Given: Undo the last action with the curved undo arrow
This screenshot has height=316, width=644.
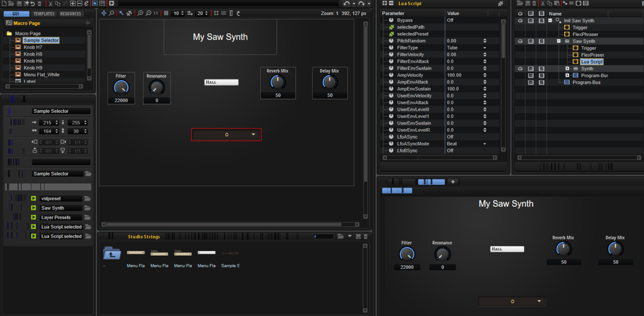Looking at the screenshot, I should click(347, 3).
